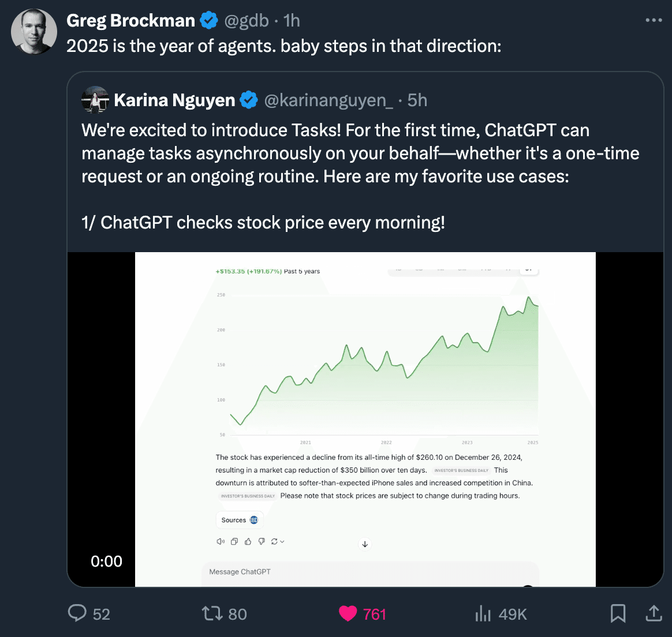Click Karina Nguyen's avatar in quoted post
The image size is (672, 637).
[x=95, y=100]
